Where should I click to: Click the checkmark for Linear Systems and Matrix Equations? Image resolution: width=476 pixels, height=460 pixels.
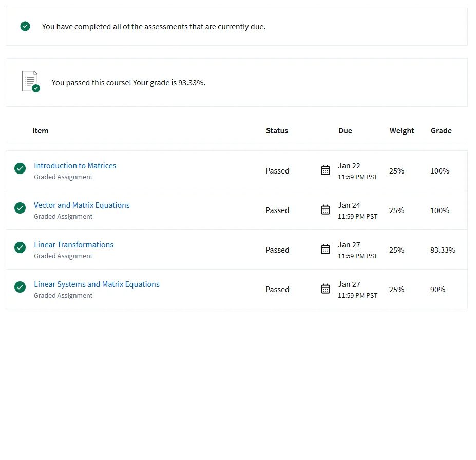[20, 287]
